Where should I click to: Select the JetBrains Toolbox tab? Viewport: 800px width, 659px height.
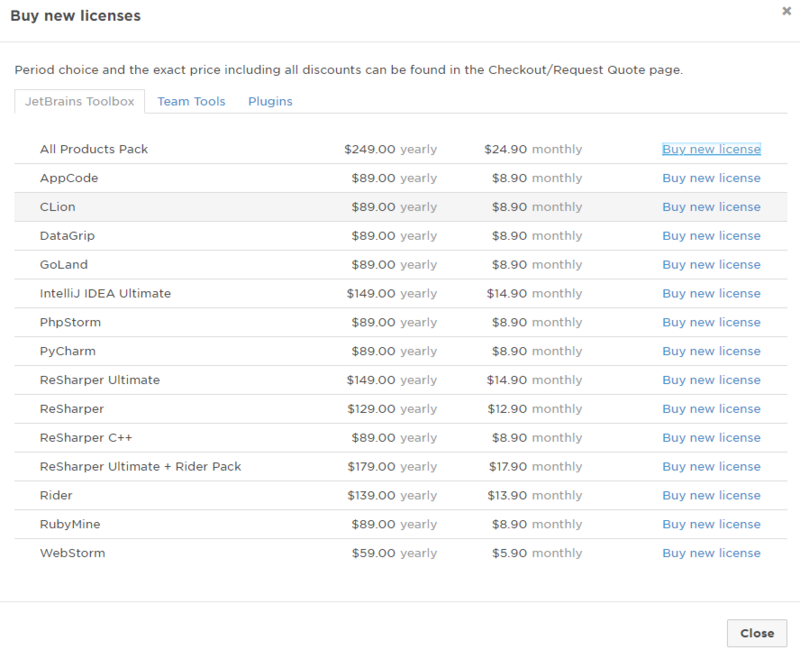click(80, 101)
